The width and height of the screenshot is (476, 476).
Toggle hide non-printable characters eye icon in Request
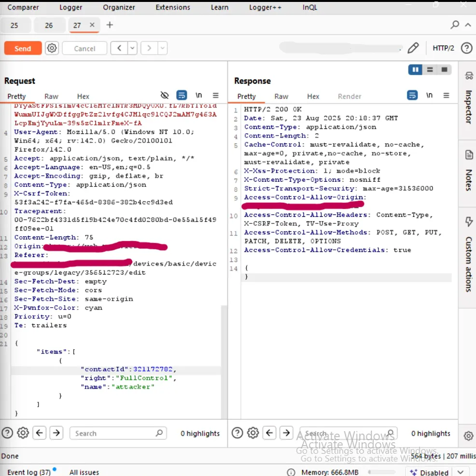click(165, 95)
